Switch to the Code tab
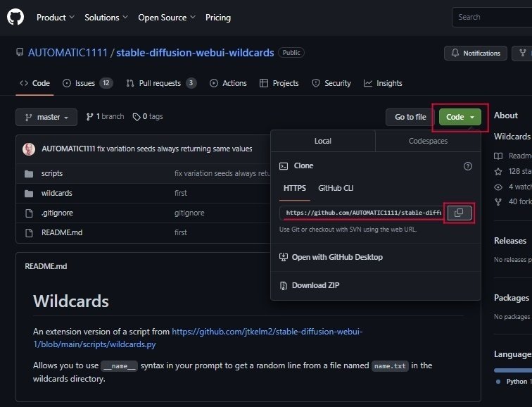Viewport: 532px width, 407px height. pyautogui.click(x=34, y=83)
